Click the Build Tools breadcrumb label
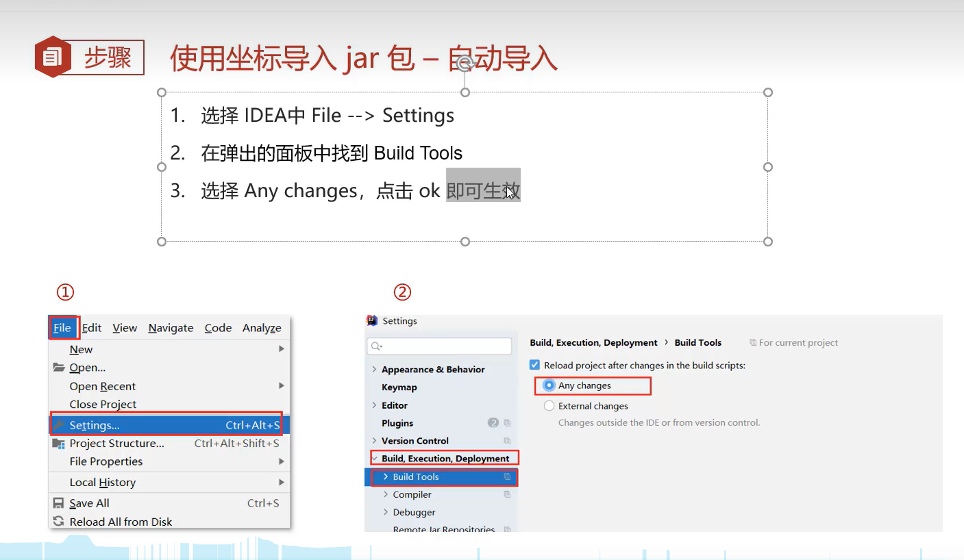This screenshot has width=964, height=560. coord(698,342)
